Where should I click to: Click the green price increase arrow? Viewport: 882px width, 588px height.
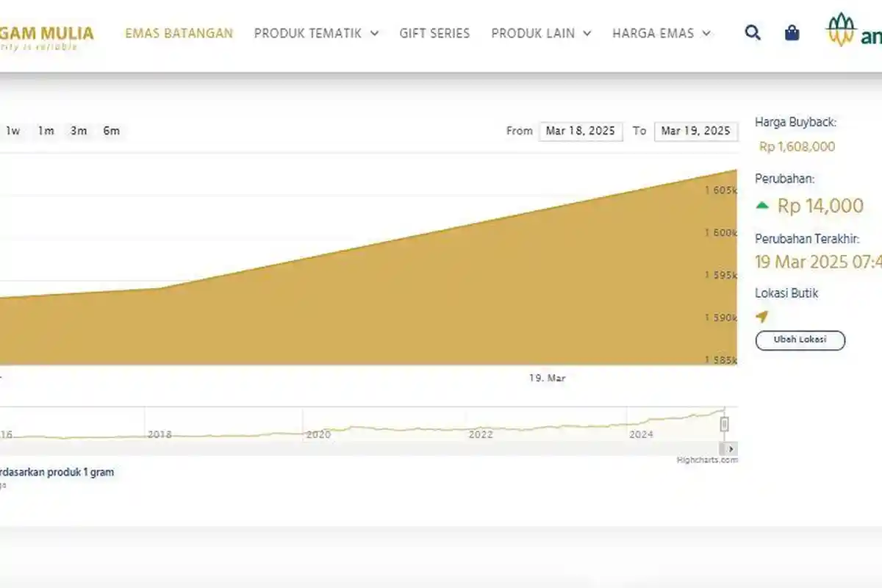pyautogui.click(x=764, y=206)
